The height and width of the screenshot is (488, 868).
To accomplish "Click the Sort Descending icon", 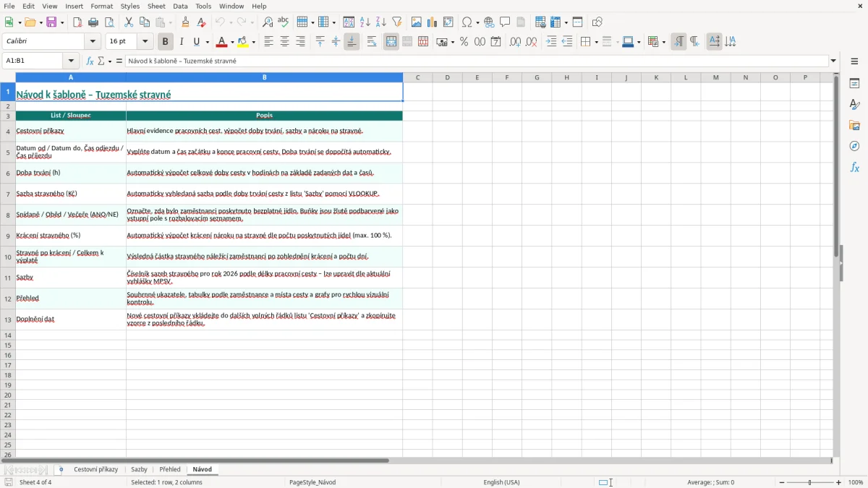I will [381, 22].
